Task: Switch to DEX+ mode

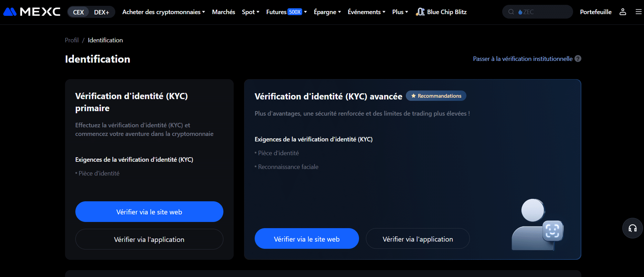Action: (x=102, y=12)
